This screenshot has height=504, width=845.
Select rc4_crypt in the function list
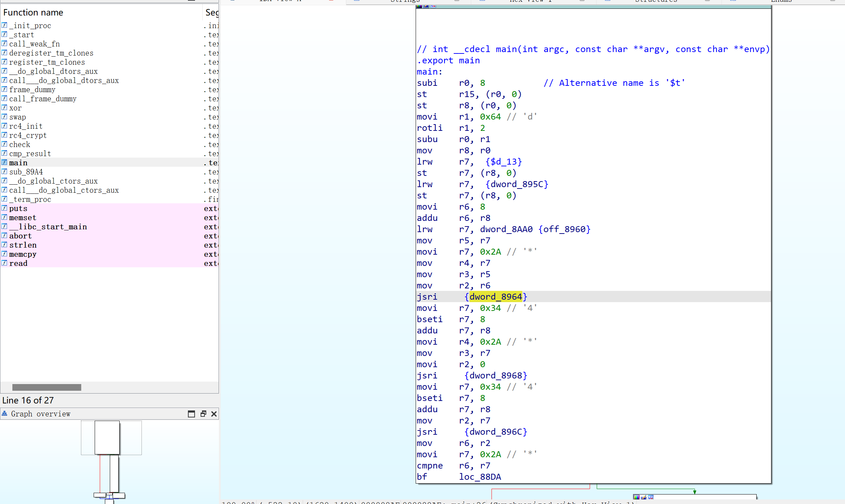tap(28, 135)
